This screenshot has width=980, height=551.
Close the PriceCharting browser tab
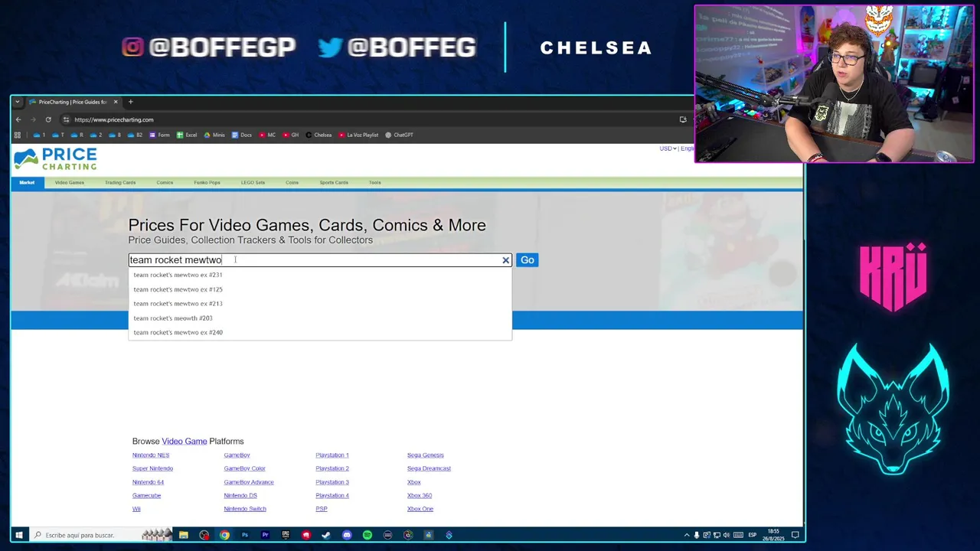click(x=116, y=102)
